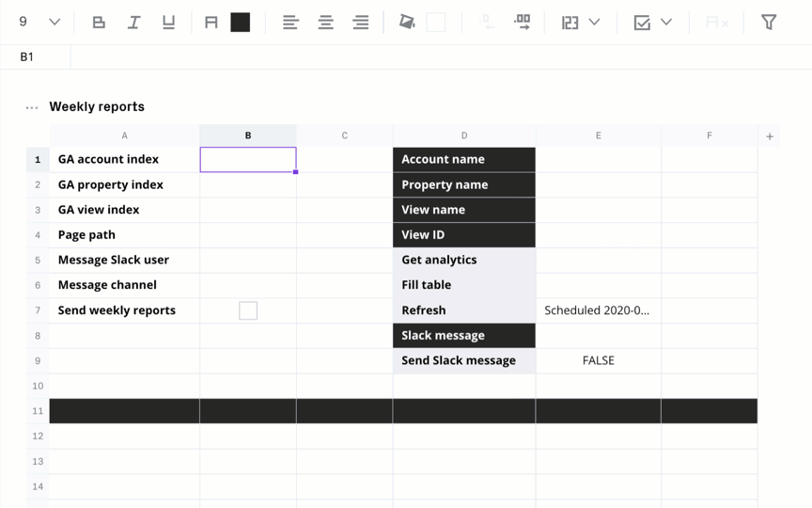
Task: Click the clear formatting icon
Action: pyautogui.click(x=717, y=23)
